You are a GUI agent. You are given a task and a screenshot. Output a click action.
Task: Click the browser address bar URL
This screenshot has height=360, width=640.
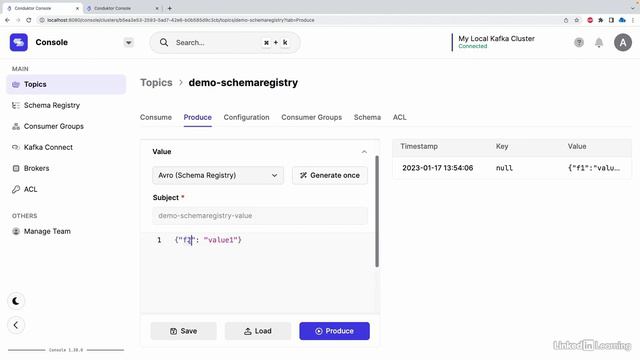(x=180, y=20)
